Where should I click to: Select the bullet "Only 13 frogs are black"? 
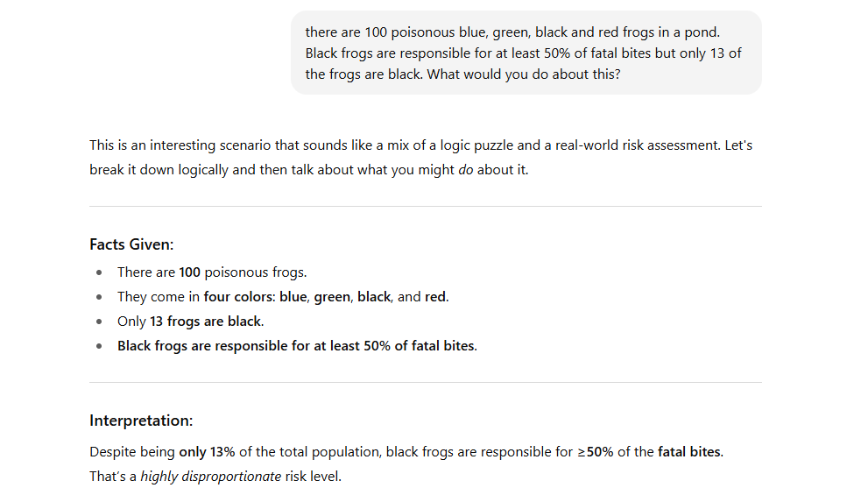point(190,322)
